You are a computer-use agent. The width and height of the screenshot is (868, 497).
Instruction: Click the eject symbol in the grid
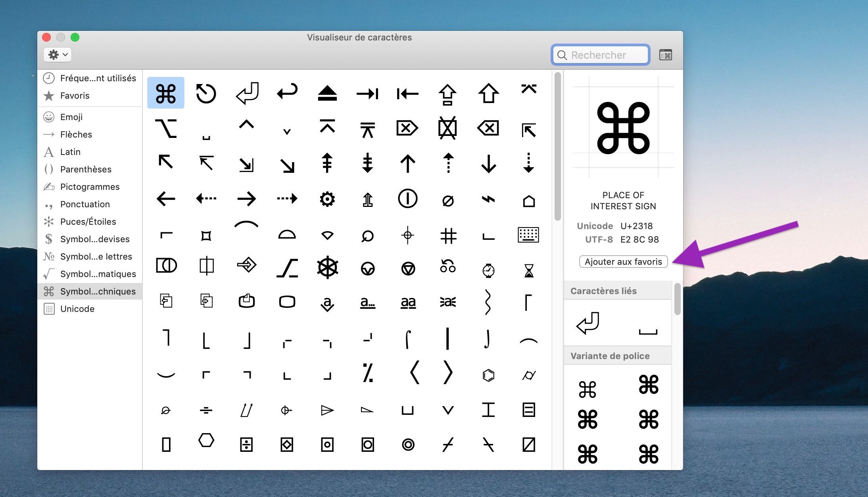(x=327, y=92)
